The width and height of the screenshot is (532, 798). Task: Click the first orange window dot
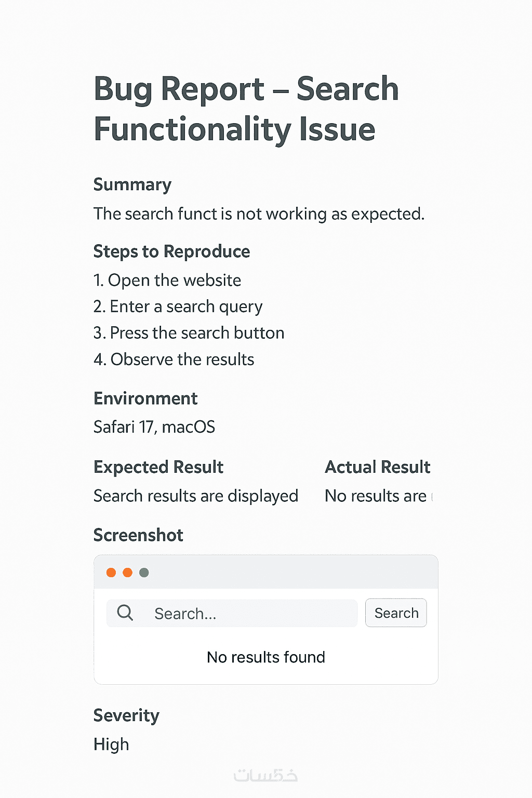pos(111,573)
